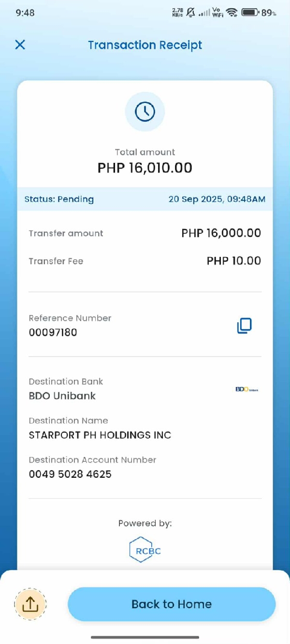Tap the pending clock status icon

pyautogui.click(x=145, y=112)
